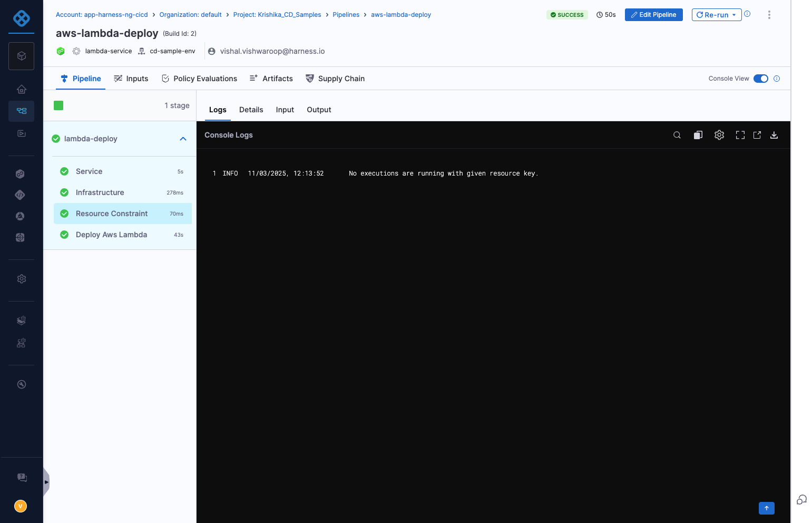Switch to the step Input tab

285,110
